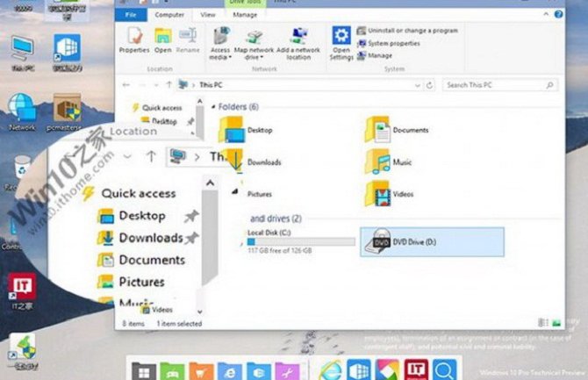Open Properties in the Computer ribbon
The height and width of the screenshot is (380, 588).
(x=134, y=39)
